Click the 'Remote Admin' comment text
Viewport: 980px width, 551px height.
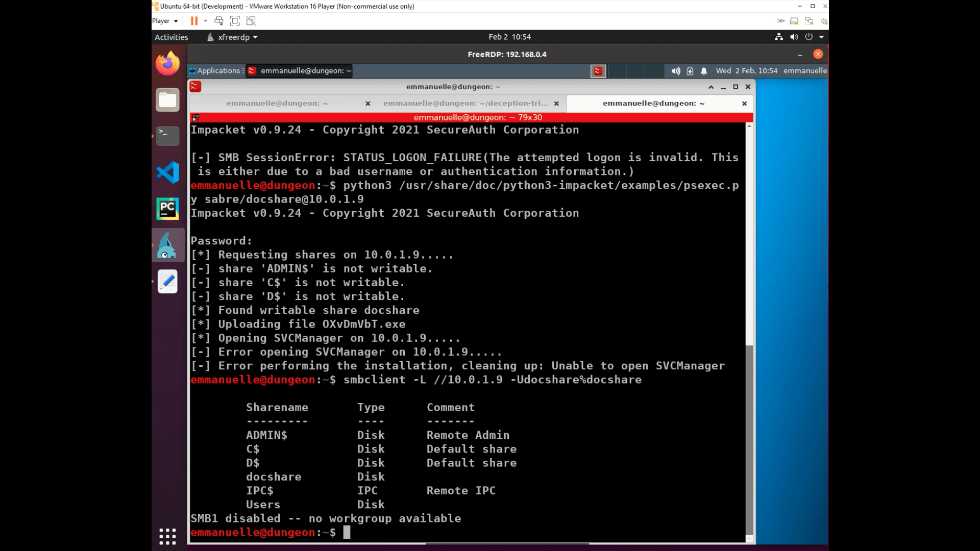coord(468,435)
